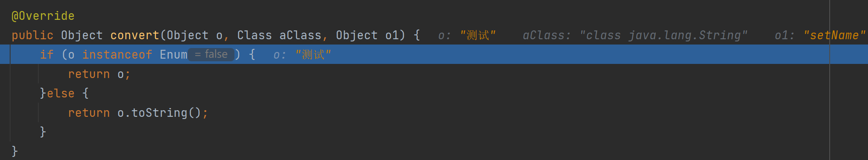Viewport: 868px width, 160px height.
Task: Click inline debug value o: "测试" on signature line
Action: pyautogui.click(x=467, y=35)
